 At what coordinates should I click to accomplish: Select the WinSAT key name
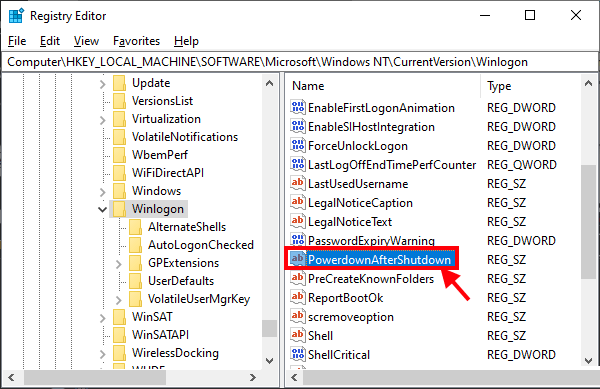152,317
